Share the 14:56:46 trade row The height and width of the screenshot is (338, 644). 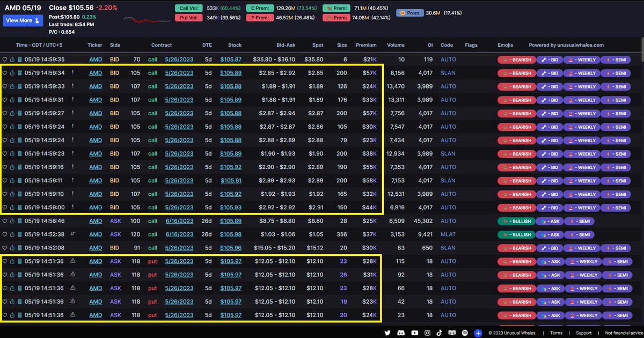click(x=12, y=221)
